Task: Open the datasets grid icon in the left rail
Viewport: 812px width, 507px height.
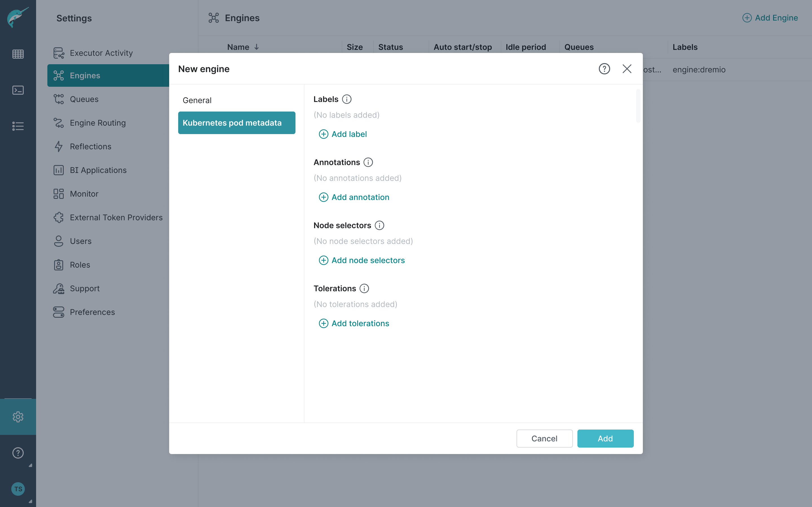Action: pyautogui.click(x=18, y=54)
